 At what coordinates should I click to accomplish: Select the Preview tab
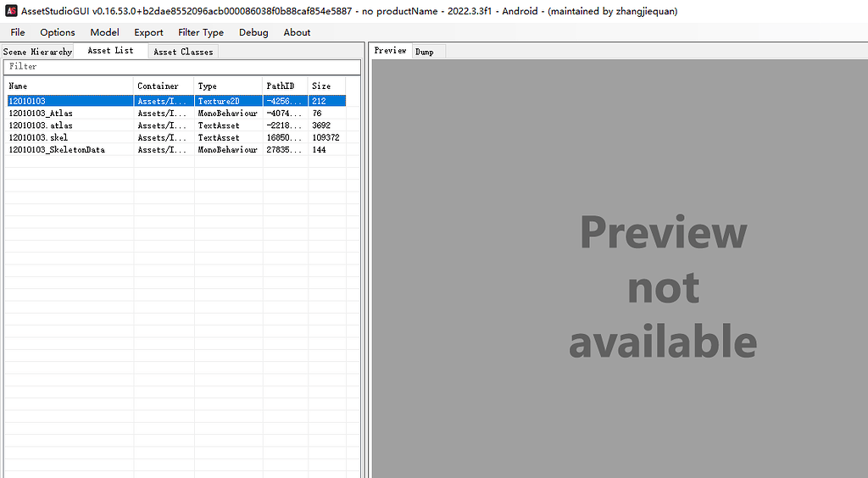[x=391, y=51]
